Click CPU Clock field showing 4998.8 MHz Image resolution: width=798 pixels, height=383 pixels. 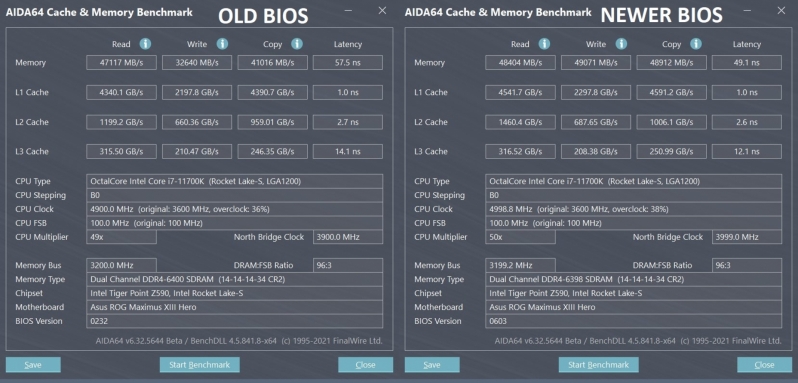[x=634, y=209]
